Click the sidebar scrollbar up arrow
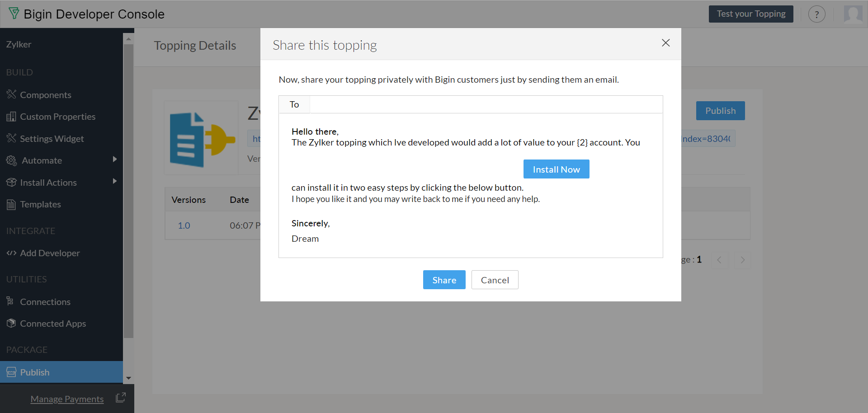The image size is (868, 413). (128, 39)
